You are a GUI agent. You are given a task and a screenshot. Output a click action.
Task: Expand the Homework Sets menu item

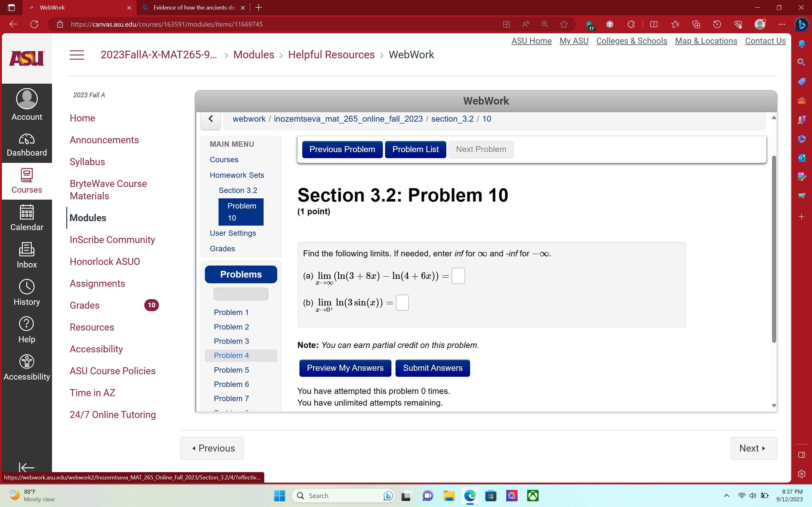pyautogui.click(x=237, y=175)
